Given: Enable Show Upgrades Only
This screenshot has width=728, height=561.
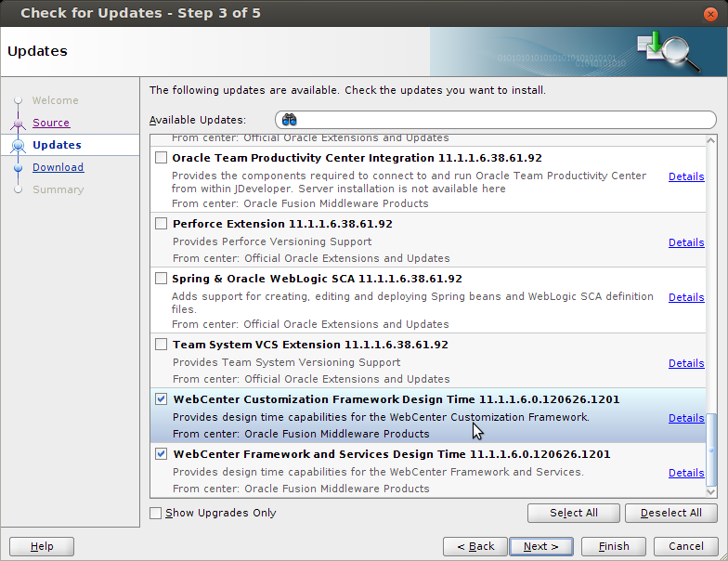Looking at the screenshot, I should pyautogui.click(x=156, y=513).
